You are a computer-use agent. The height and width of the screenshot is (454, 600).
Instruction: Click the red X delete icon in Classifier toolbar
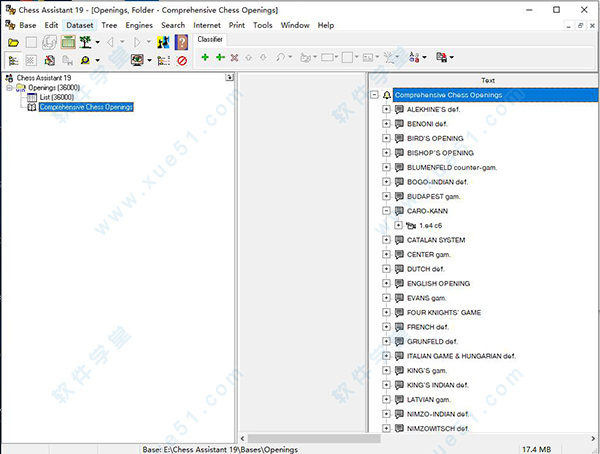pyautogui.click(x=234, y=59)
